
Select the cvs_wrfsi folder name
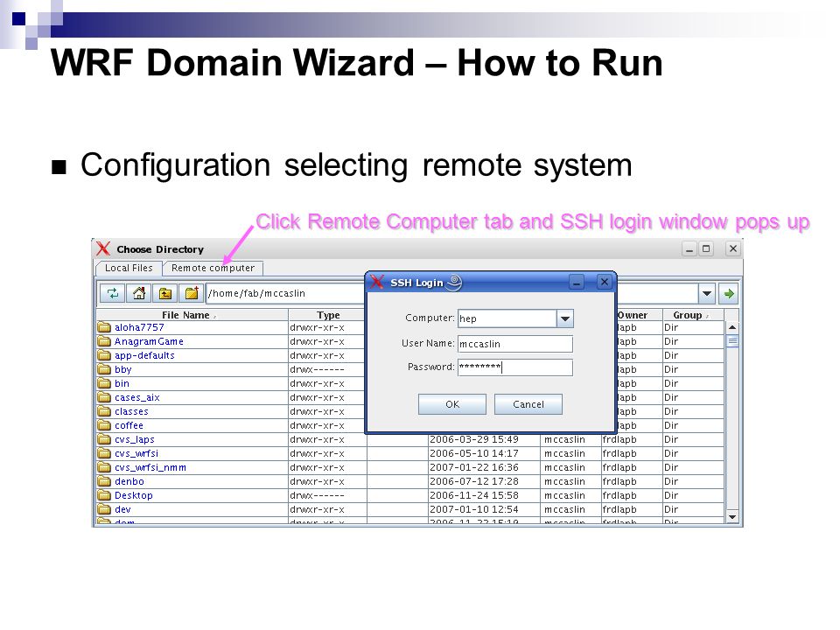pyautogui.click(x=136, y=453)
